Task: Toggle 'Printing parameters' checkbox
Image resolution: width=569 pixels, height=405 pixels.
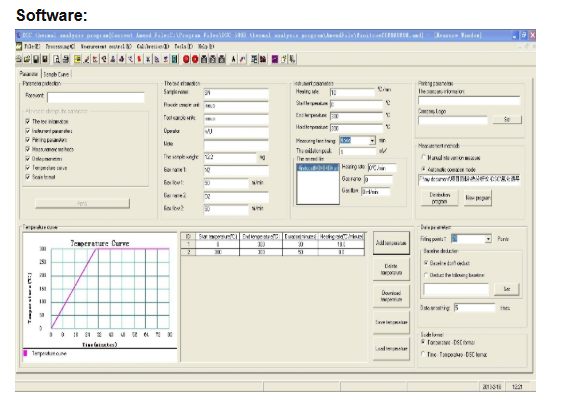Action: point(28,140)
